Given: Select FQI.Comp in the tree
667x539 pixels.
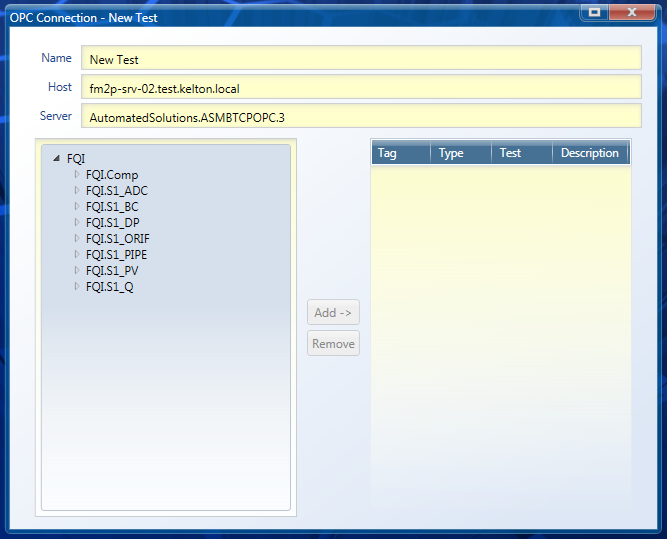Looking at the screenshot, I should 112,175.
